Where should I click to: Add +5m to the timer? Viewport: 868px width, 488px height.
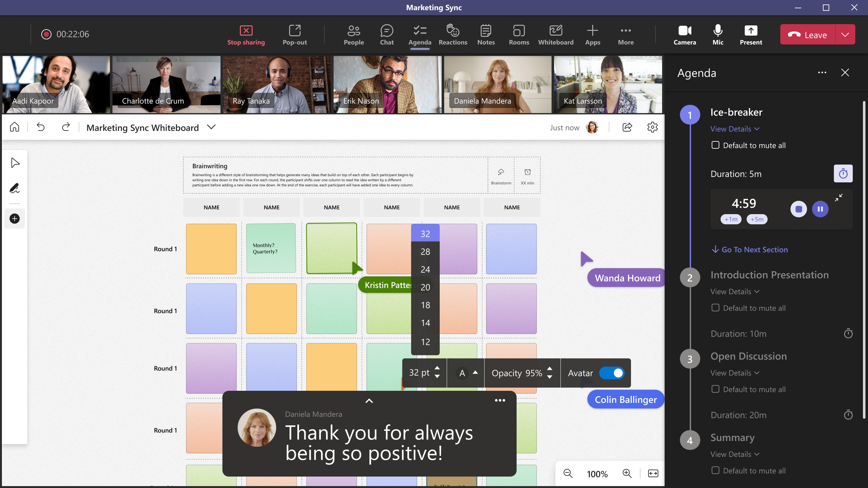tap(756, 219)
